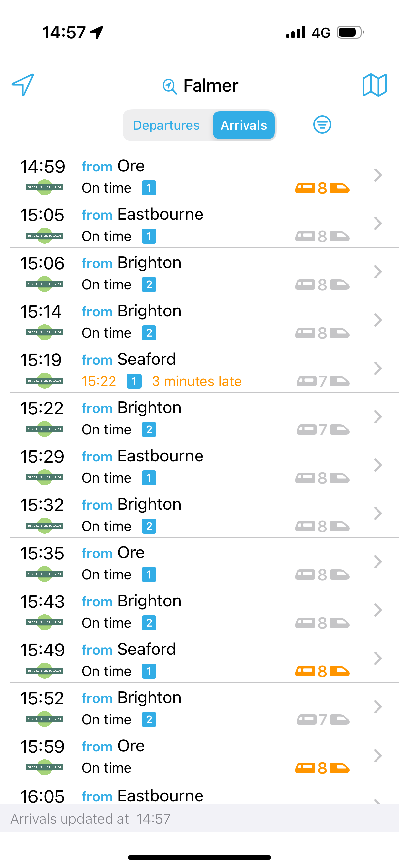Tap Southern logo on 15:05 Eastbourne arrival
The image size is (399, 868).
pos(45,235)
